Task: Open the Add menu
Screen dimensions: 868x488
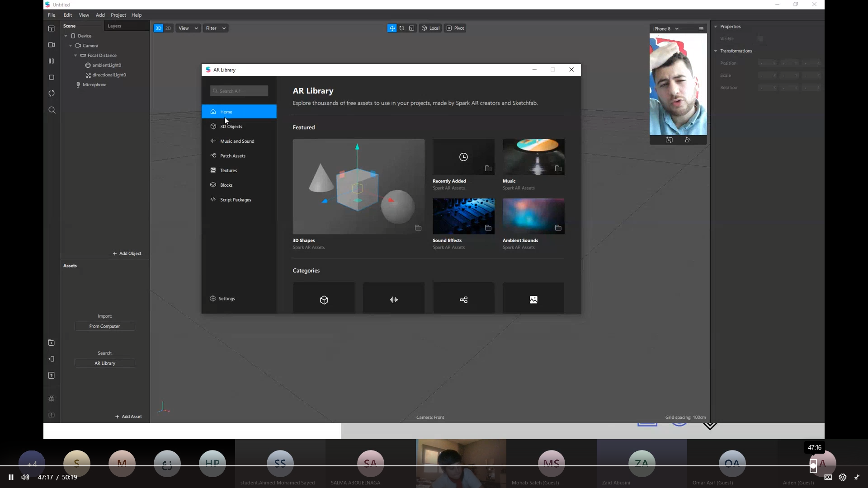Action: point(100,15)
